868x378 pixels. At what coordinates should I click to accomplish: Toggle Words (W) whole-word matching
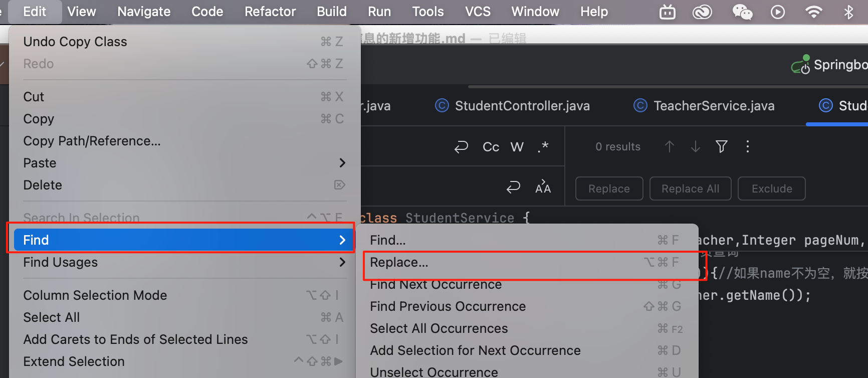[x=517, y=147]
